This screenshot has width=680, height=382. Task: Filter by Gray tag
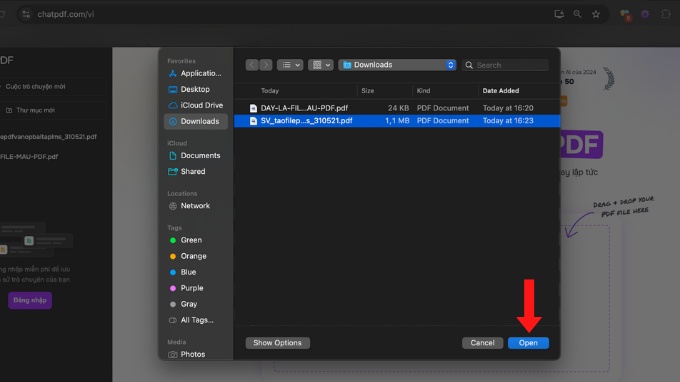click(196, 304)
